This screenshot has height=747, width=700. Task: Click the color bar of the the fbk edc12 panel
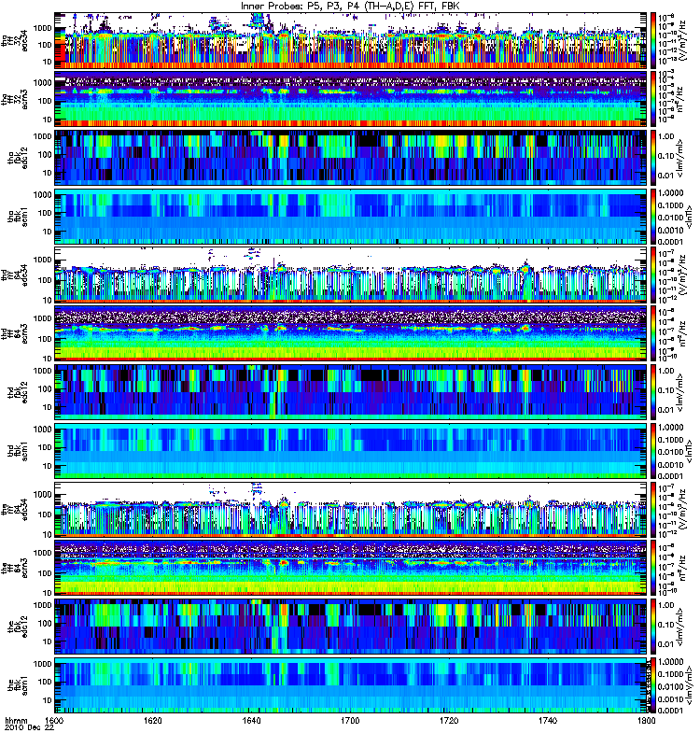[653, 627]
